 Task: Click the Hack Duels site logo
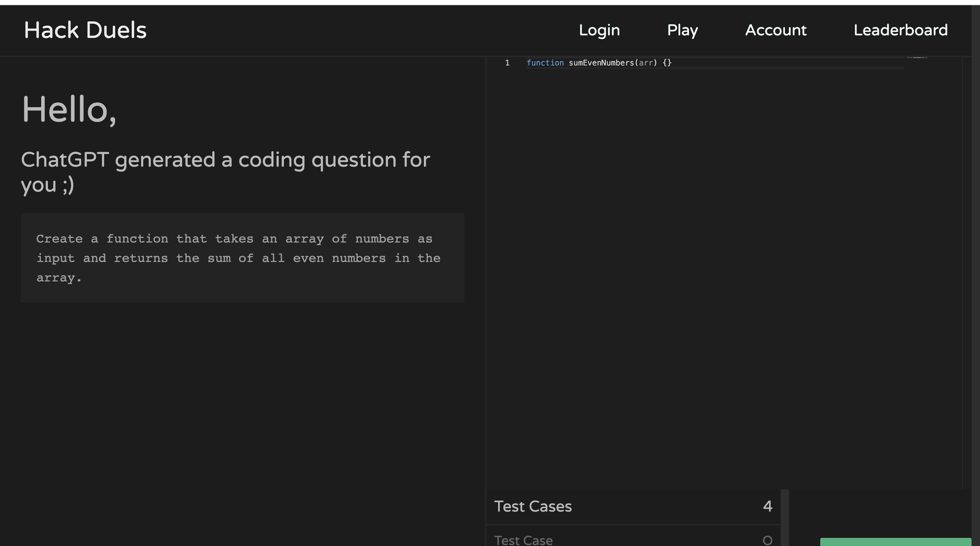tap(85, 30)
